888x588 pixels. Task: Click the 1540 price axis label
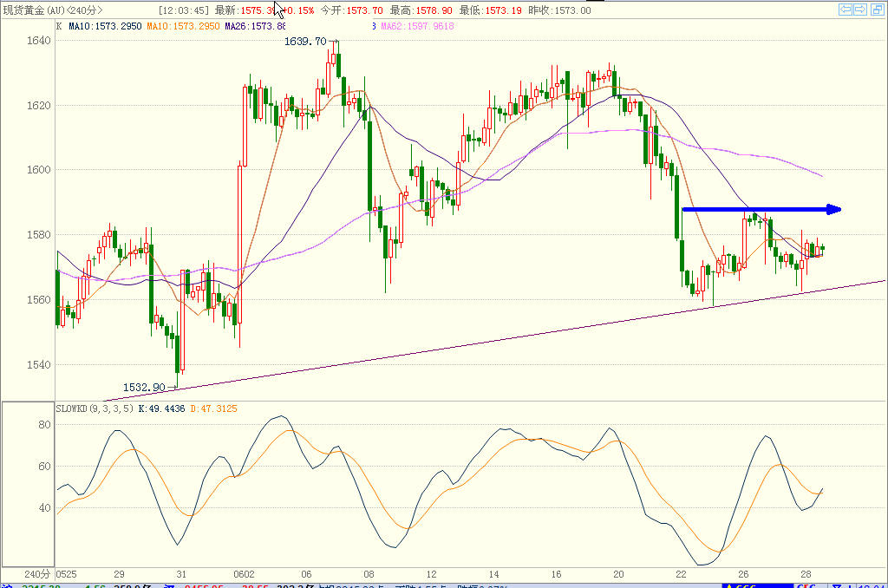click(38, 365)
